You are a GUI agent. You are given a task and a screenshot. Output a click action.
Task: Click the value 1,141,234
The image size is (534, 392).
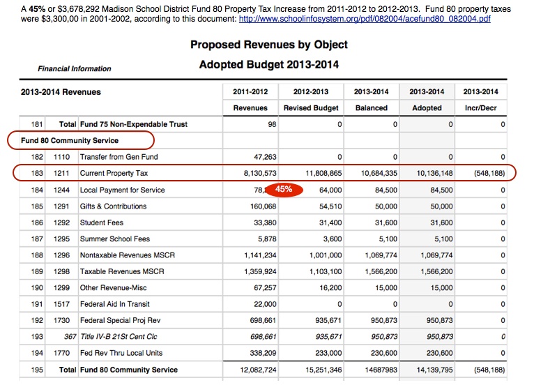[260, 255]
